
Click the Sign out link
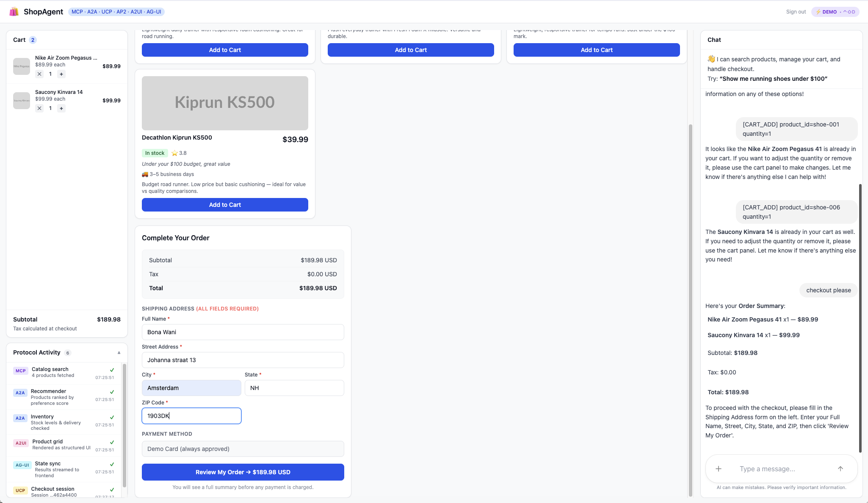click(x=795, y=11)
